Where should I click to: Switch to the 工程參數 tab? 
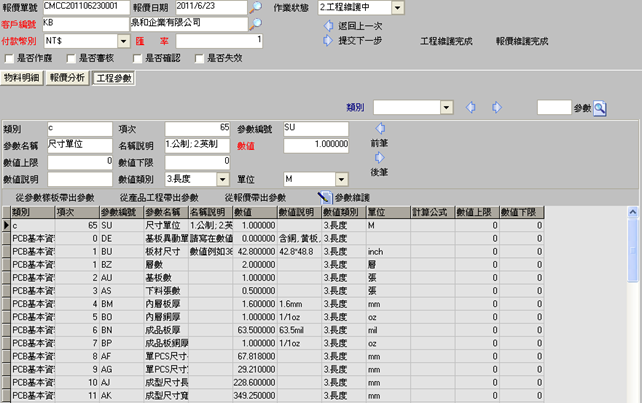(114, 78)
